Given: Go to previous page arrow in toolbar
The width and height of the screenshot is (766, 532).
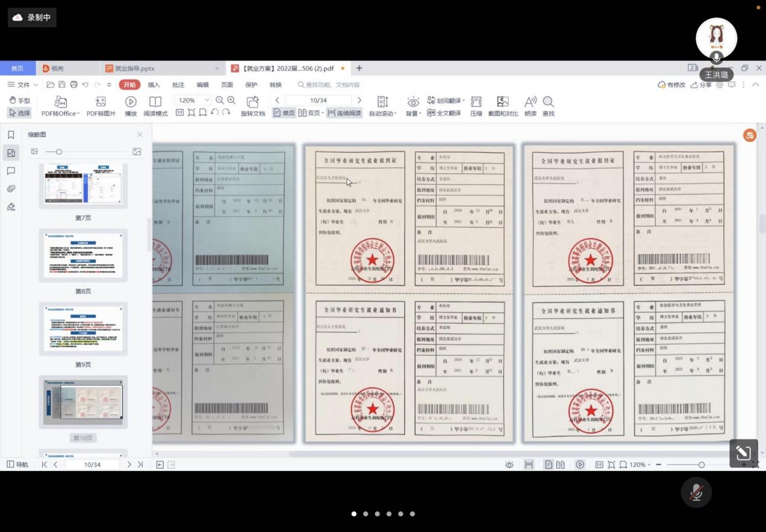Looking at the screenshot, I should (277, 100).
